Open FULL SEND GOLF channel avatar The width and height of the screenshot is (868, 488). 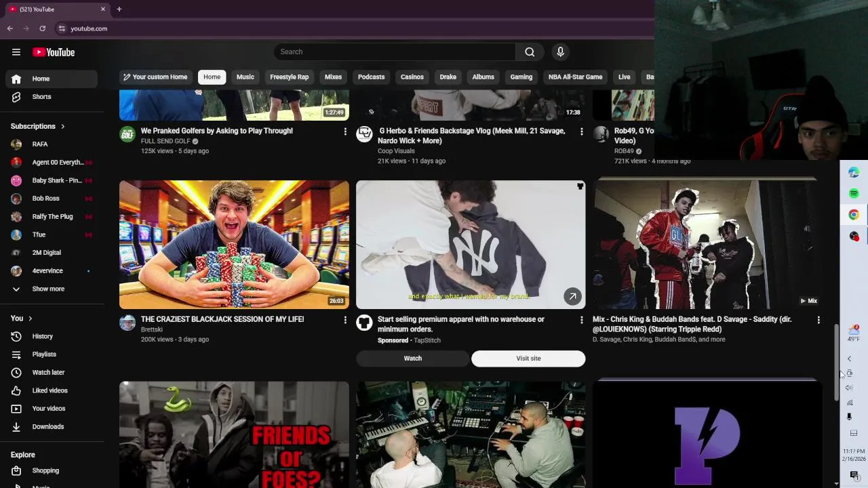(x=127, y=134)
